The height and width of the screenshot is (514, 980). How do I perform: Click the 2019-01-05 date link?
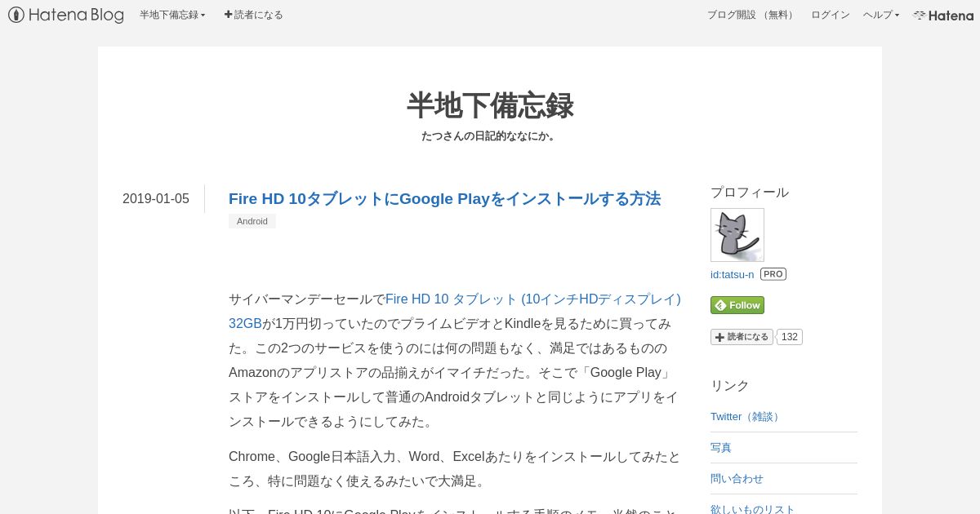click(x=156, y=199)
